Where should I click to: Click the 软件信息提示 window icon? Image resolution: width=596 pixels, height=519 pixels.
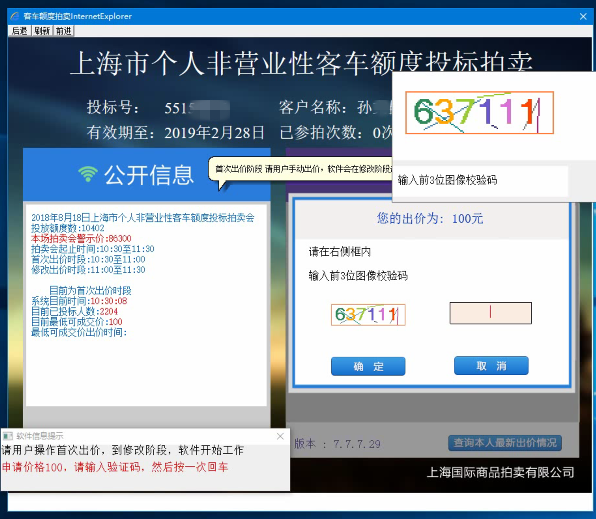coord(8,436)
